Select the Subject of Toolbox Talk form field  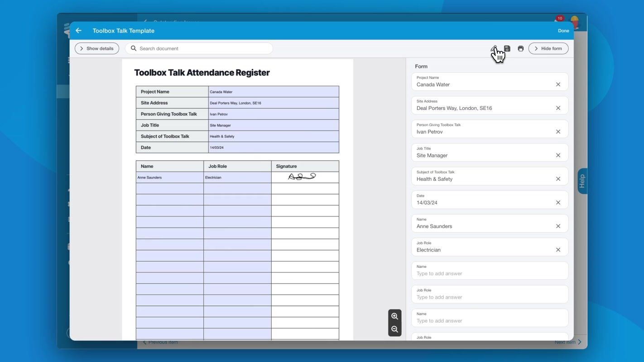click(485, 179)
